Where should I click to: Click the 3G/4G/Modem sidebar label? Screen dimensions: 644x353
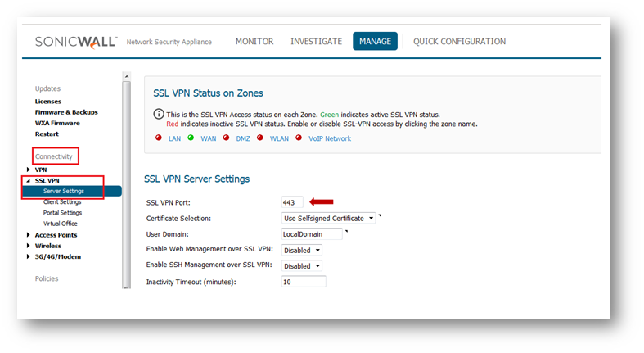click(x=58, y=256)
